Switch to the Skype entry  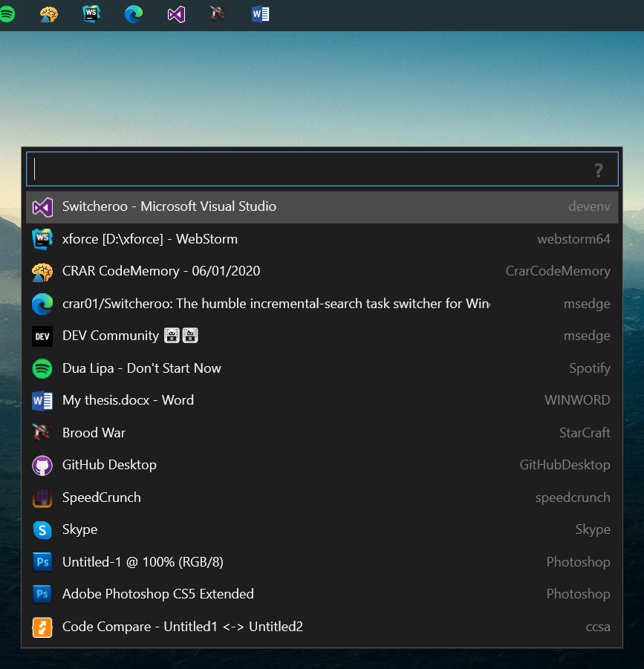pos(322,530)
